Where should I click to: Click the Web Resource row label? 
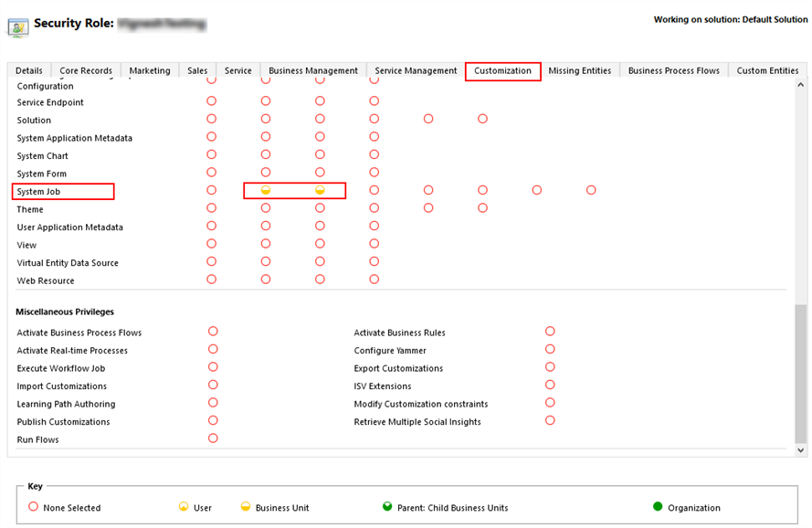click(46, 280)
